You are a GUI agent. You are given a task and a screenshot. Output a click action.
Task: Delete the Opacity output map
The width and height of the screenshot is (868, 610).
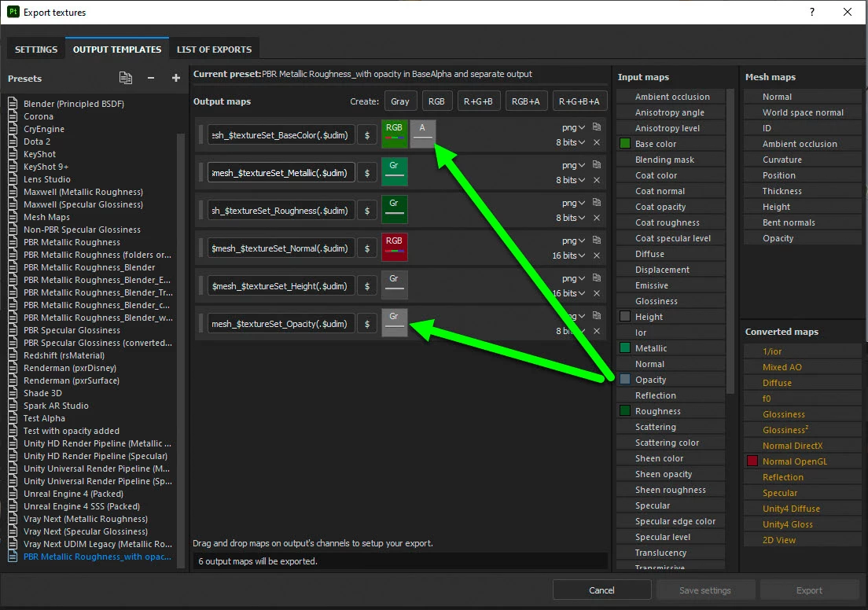596,331
